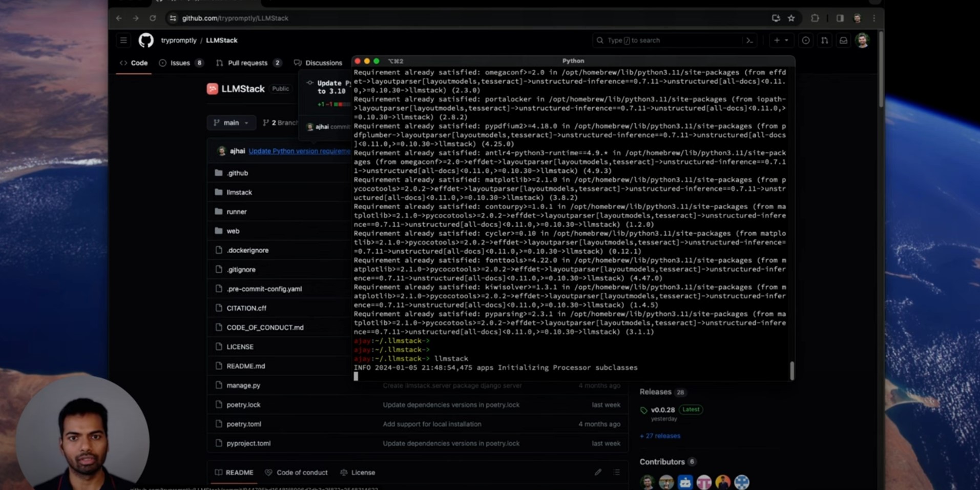Open the Releases section heading
This screenshot has width=980, height=490.
[655, 392]
